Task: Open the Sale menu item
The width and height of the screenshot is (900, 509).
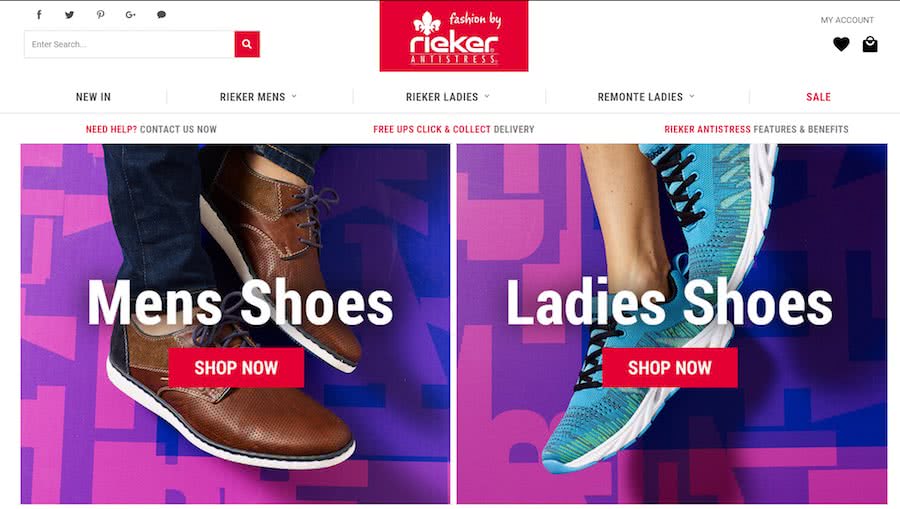Action: pos(818,97)
